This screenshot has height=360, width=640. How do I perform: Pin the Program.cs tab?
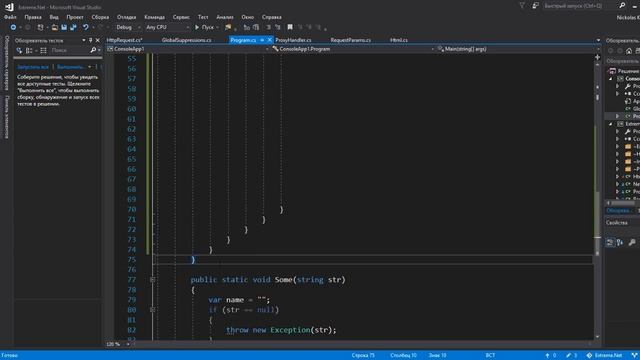pos(262,40)
